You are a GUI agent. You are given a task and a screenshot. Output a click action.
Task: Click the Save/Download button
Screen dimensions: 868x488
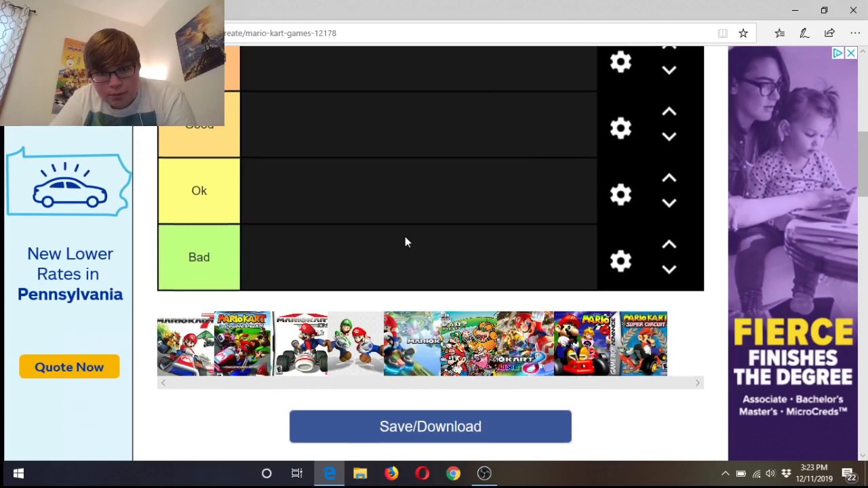431,426
